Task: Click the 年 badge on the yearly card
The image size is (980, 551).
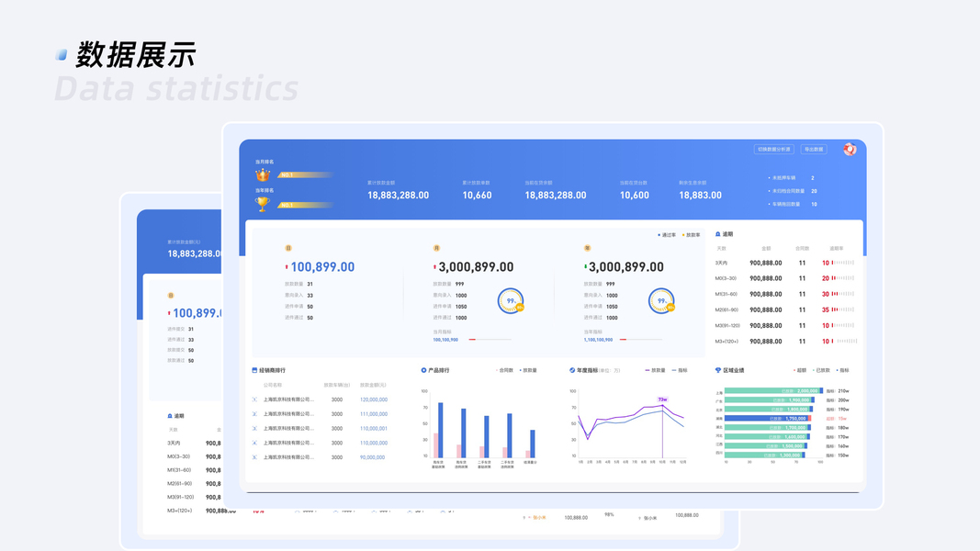Action: (x=587, y=248)
